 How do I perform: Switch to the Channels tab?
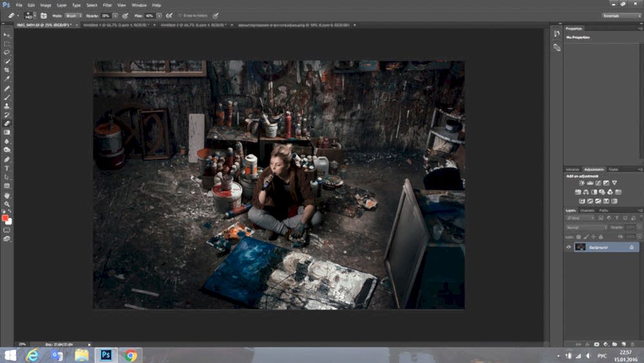click(x=587, y=210)
